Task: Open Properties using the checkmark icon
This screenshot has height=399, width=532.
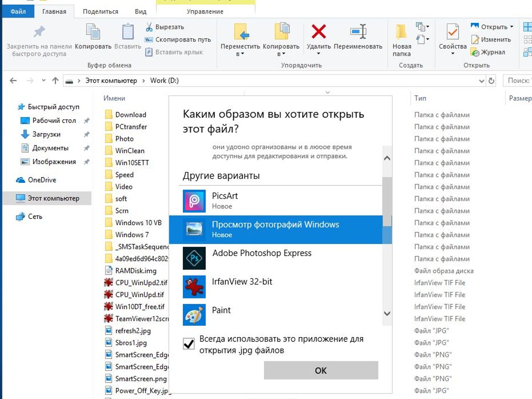Action: [x=453, y=32]
